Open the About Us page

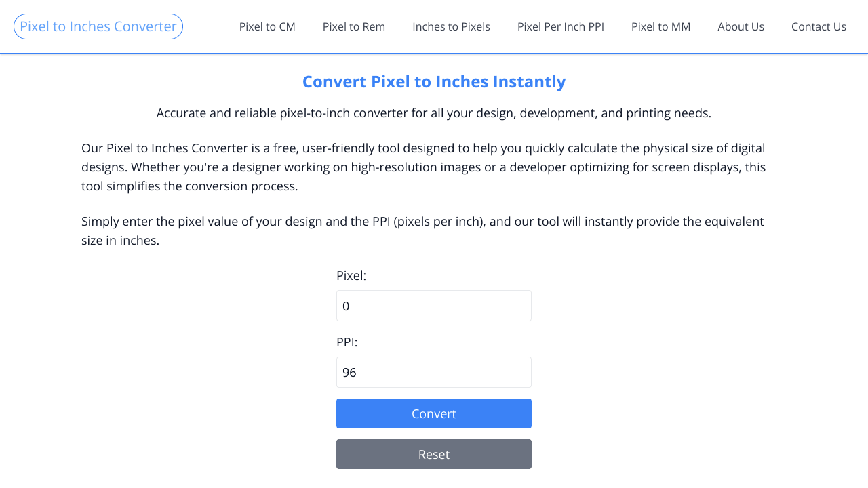point(741,26)
